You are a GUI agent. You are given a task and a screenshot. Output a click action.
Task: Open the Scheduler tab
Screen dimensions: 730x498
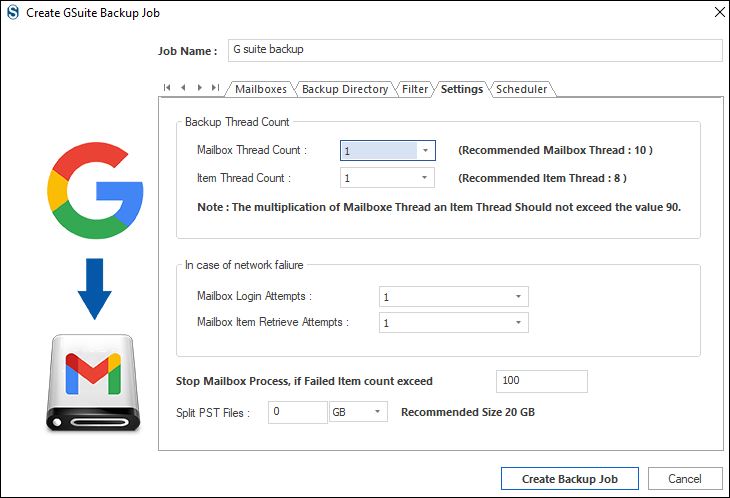521,89
